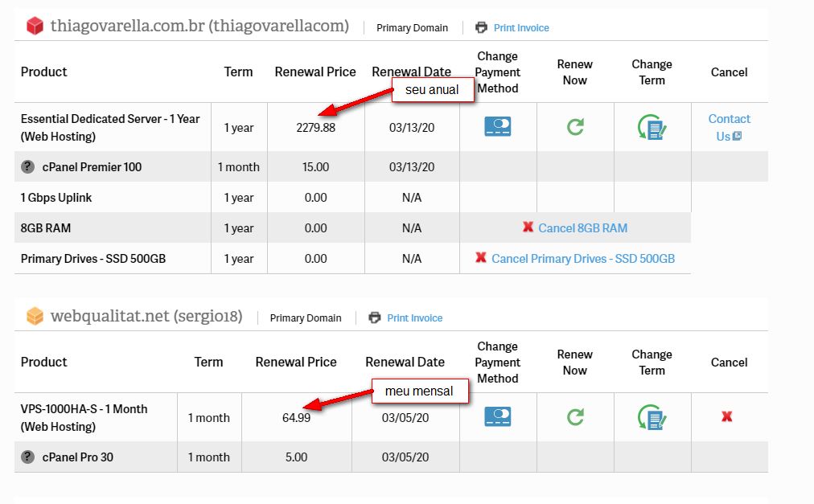Open Print Invoice link for webqualitat.net
Viewport: 814px width, 504px height.
coord(414,318)
